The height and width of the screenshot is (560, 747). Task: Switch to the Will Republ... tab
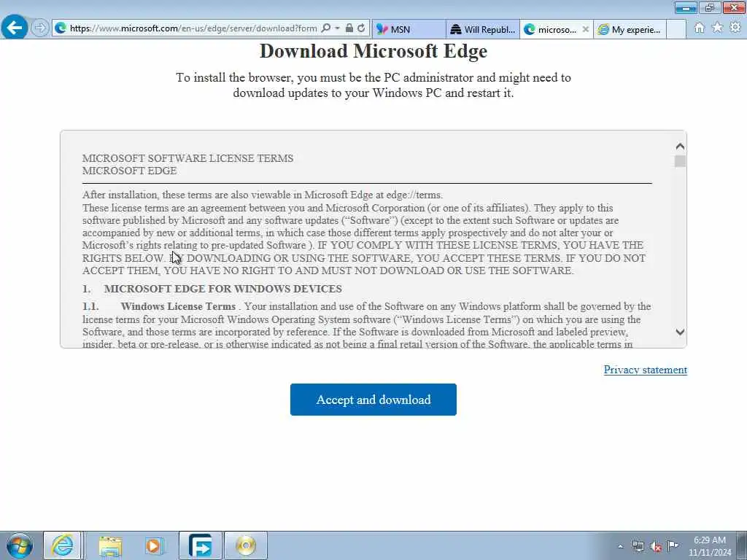[x=483, y=29]
